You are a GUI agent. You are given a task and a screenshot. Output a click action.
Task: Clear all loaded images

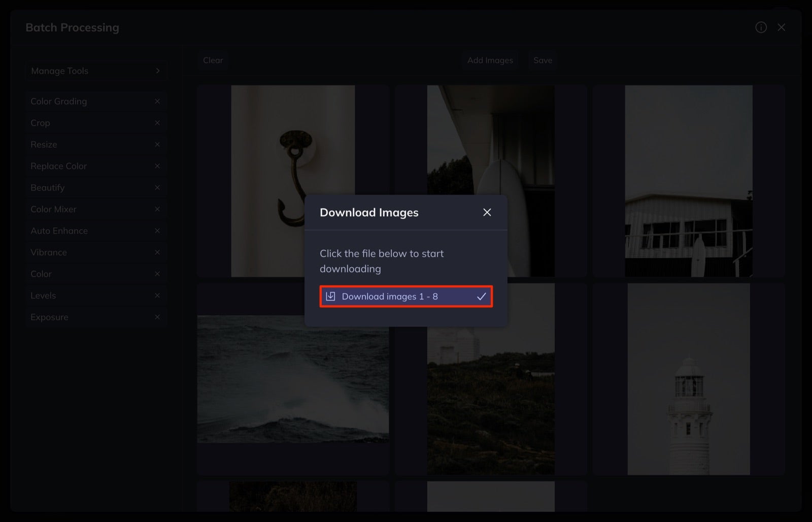coord(213,60)
